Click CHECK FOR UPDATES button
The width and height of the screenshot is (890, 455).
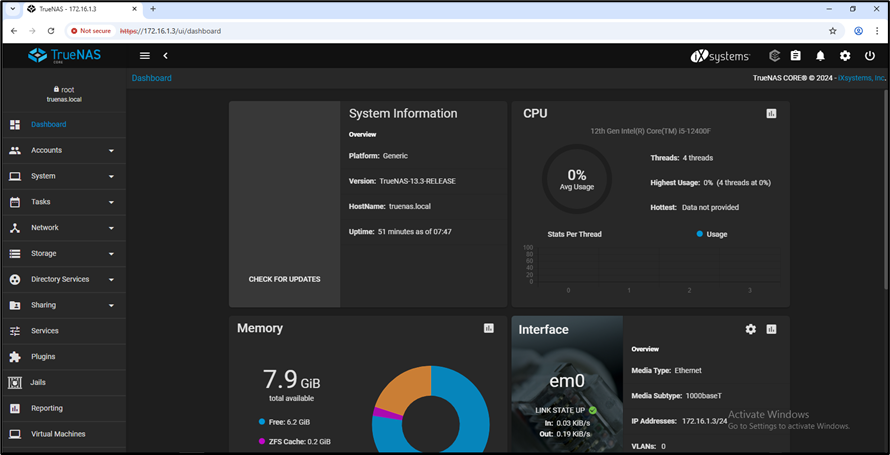click(x=284, y=279)
